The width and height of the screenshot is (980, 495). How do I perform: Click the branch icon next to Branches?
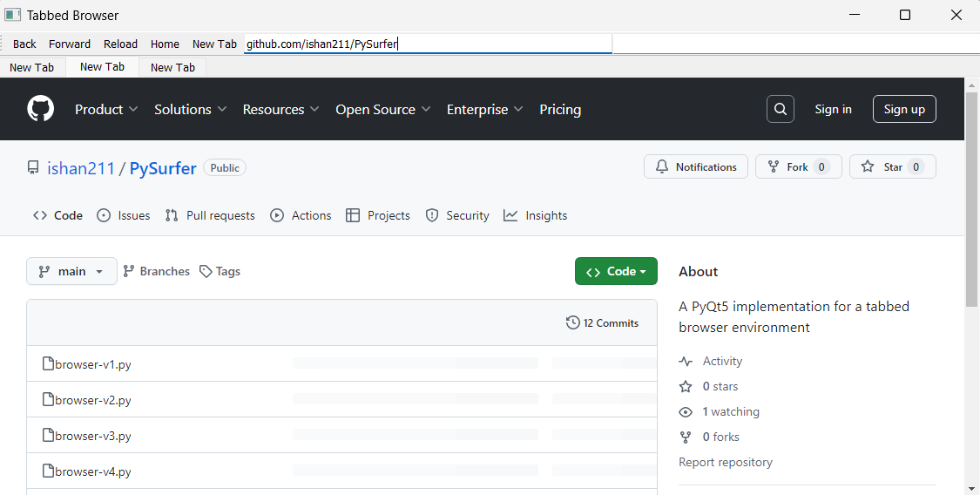129,271
